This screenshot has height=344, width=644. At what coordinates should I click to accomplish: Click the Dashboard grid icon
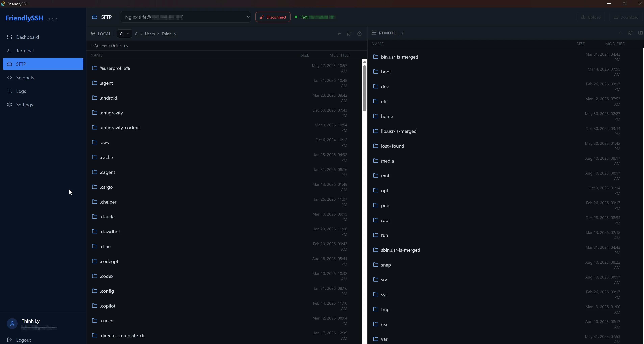coord(9,37)
